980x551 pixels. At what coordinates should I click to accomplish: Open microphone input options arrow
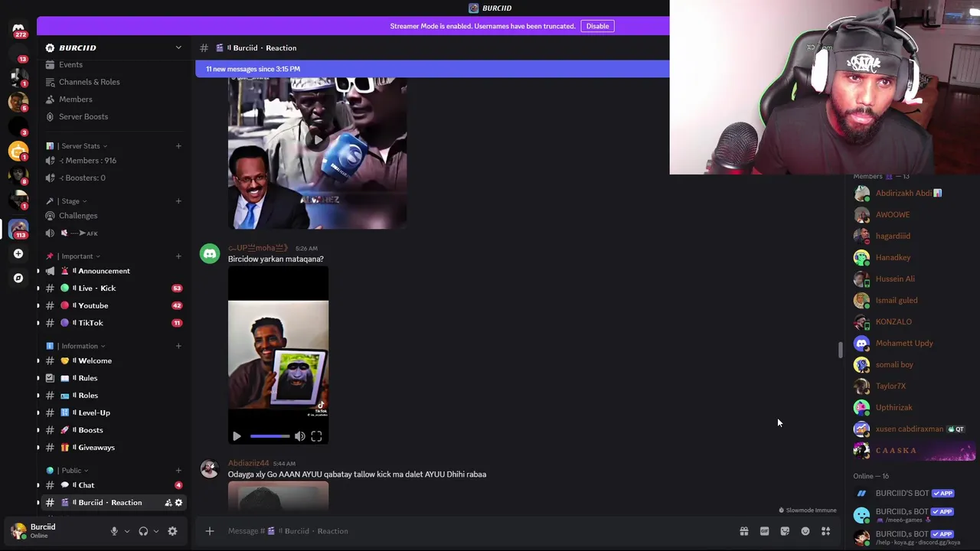(x=127, y=531)
